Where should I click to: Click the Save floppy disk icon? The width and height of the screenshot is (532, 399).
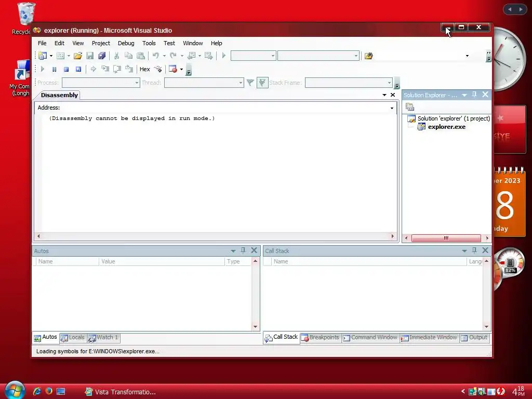tap(90, 56)
